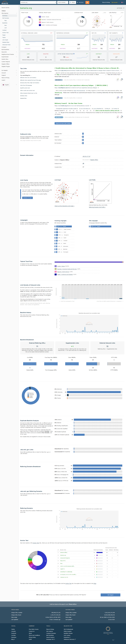Open Advisory Council – On Our Own Terms link
This screenshot has width=126, height=644.
pos(68,103)
